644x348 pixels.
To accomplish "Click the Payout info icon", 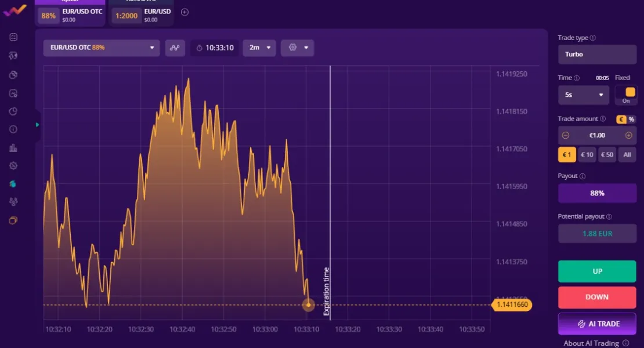I will [x=583, y=176].
